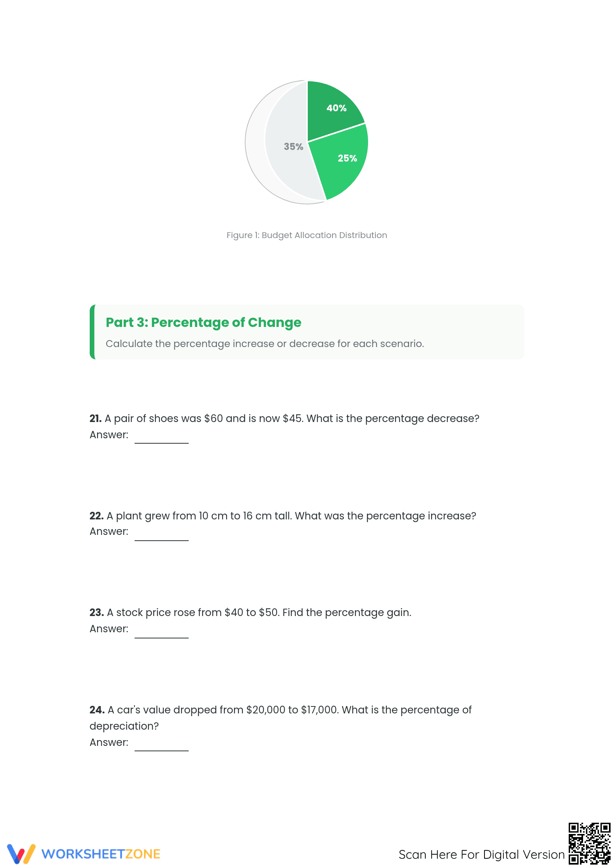The height and width of the screenshot is (868, 614).
Task: Select the 40% dark green pie slice
Action: (333, 110)
